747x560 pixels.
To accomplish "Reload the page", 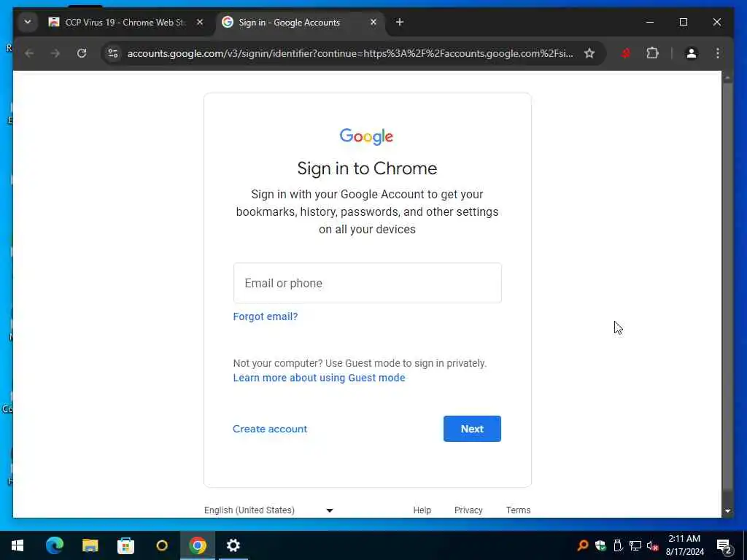I will (82, 53).
